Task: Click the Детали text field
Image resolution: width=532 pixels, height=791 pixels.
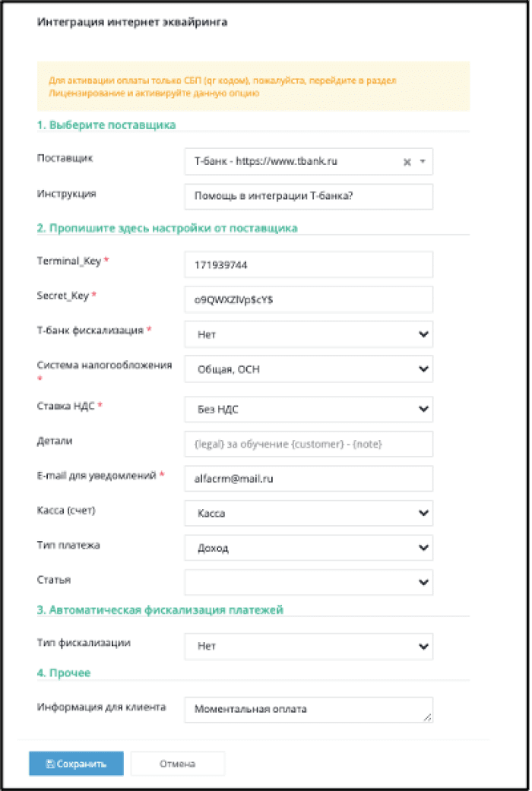Action: click(309, 444)
